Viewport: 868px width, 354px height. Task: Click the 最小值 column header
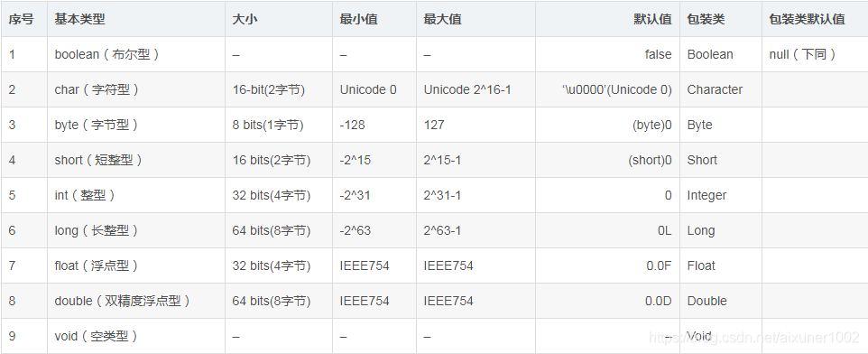point(374,19)
